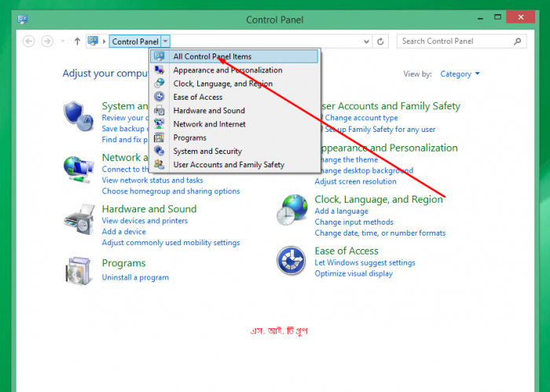The width and height of the screenshot is (550, 392).
Task: Click Adjust commonly used mobility settings
Action: pyautogui.click(x=170, y=243)
